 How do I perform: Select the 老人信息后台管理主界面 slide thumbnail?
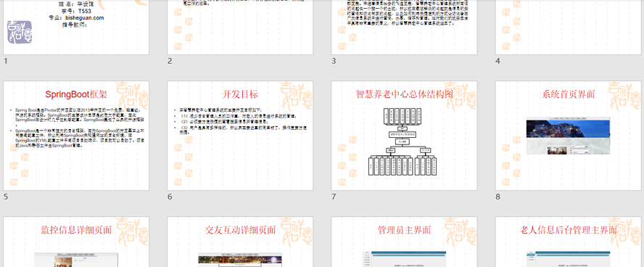point(569,242)
